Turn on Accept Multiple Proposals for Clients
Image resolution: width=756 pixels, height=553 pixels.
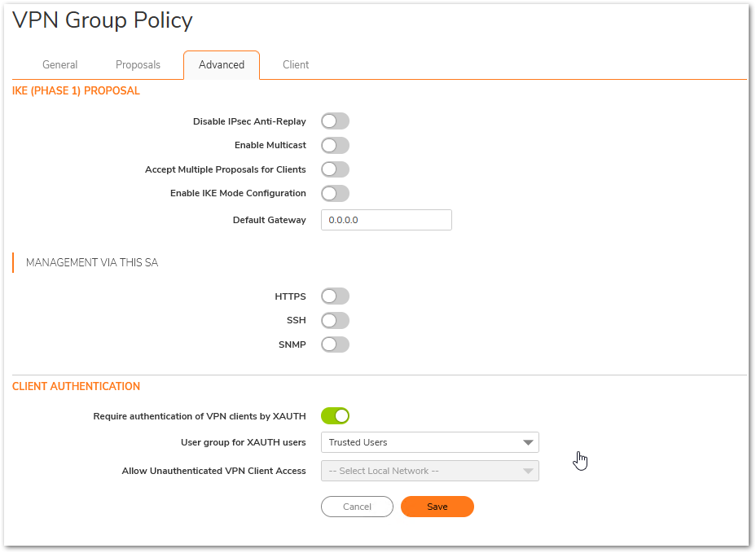click(335, 169)
